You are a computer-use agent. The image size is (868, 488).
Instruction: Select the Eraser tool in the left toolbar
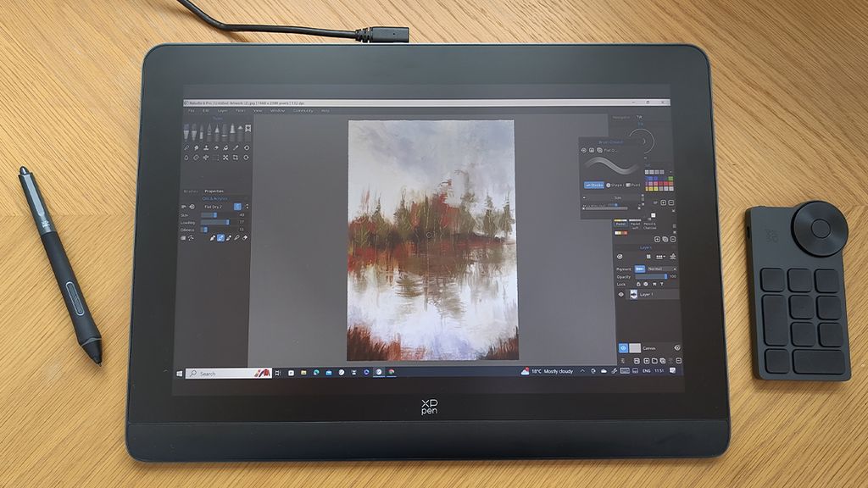point(197,147)
